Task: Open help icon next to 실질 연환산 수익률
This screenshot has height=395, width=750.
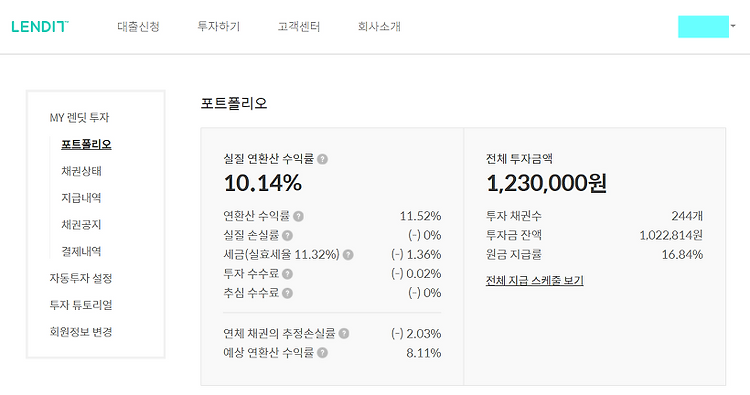Action: [322, 159]
